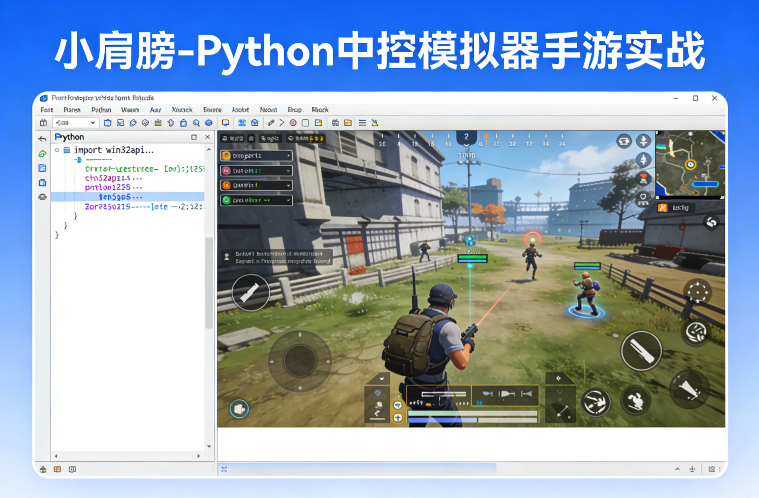Click the monitor screen icon in the toolbar

click(225, 123)
